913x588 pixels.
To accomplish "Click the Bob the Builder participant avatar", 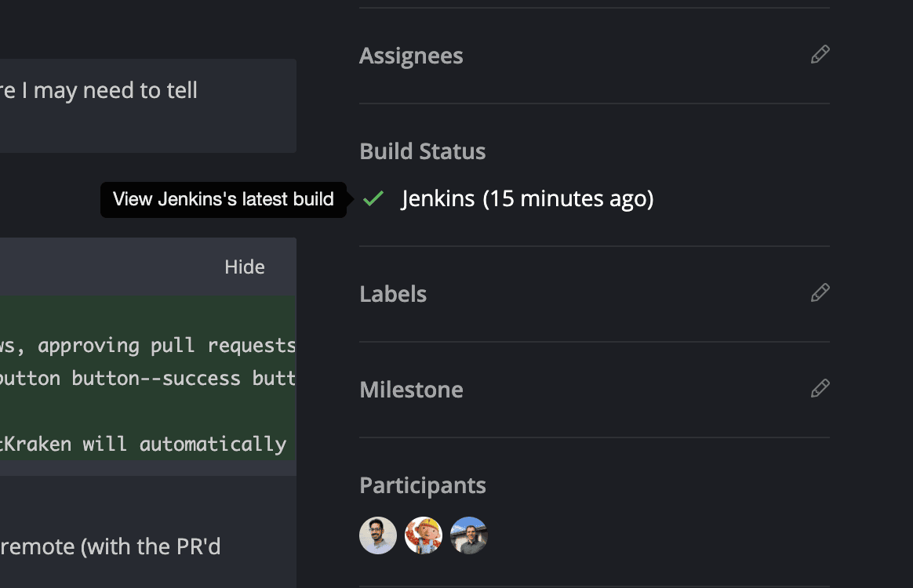I will click(424, 535).
